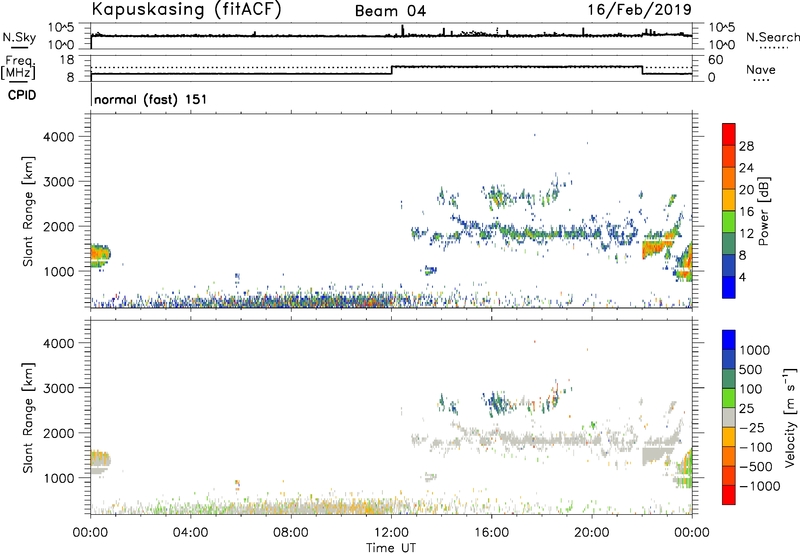Image resolution: width=800 pixels, height=554 pixels.
Task: Click the "Power [dB]" color bar title
Action: tap(763, 211)
